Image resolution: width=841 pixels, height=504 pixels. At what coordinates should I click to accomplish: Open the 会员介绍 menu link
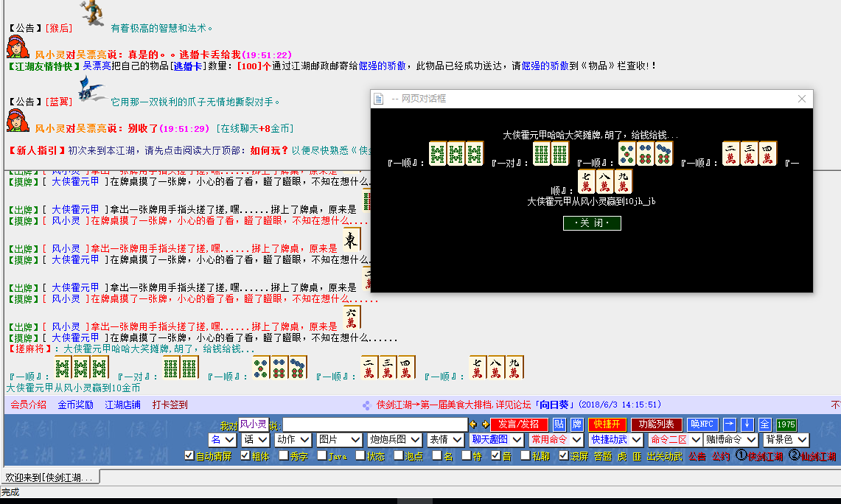[x=29, y=405]
